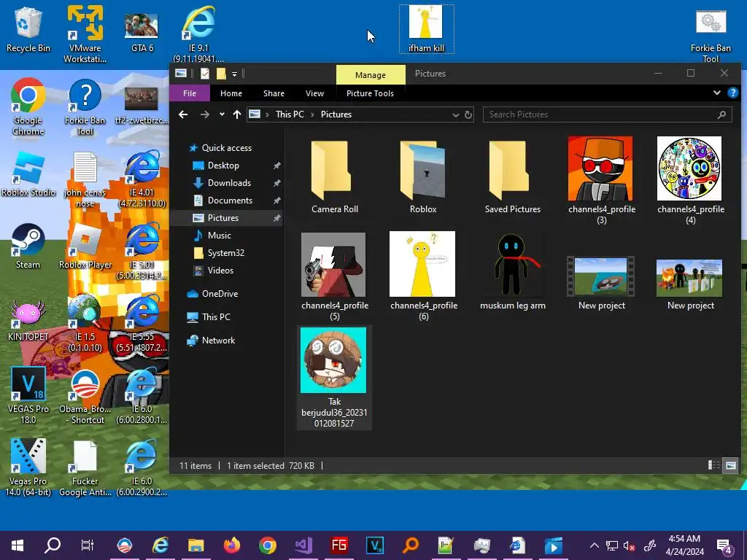Switch to details view layout icon

pyautogui.click(x=713, y=465)
